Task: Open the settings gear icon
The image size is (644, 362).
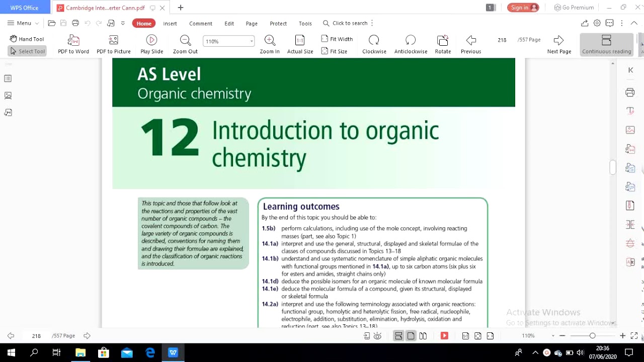Action: 597,23
